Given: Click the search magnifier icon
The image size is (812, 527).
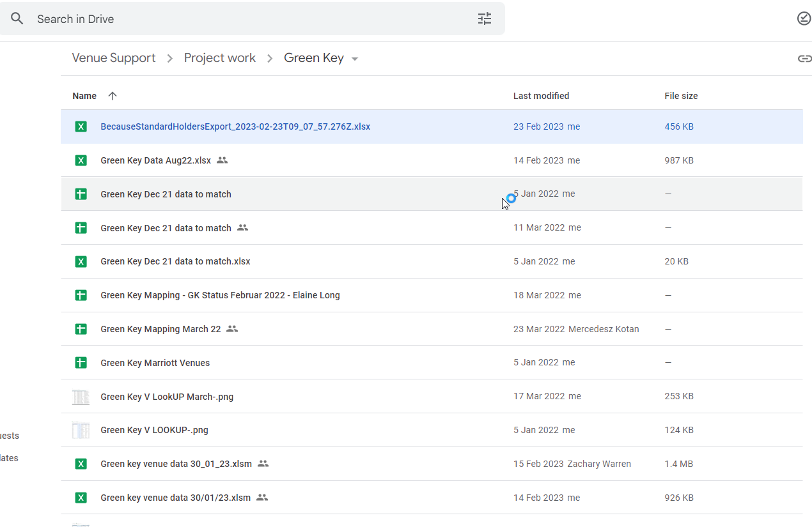Looking at the screenshot, I should [x=17, y=19].
